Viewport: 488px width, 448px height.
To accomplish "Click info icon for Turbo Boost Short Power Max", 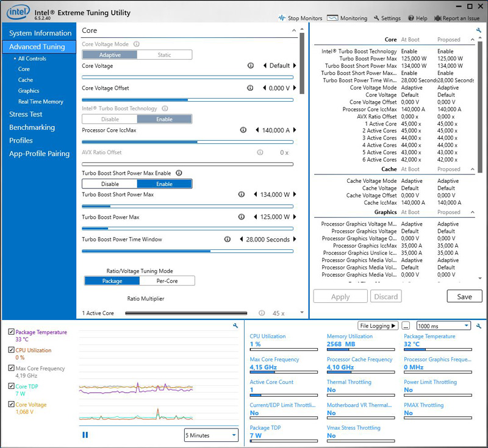I will pyautogui.click(x=241, y=194).
